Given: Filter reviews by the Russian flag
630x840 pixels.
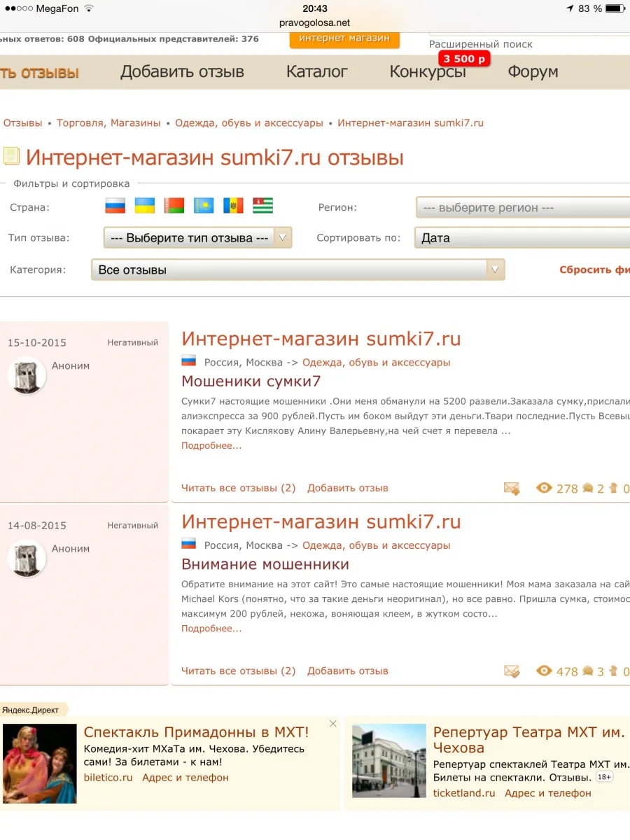Looking at the screenshot, I should pyautogui.click(x=115, y=206).
